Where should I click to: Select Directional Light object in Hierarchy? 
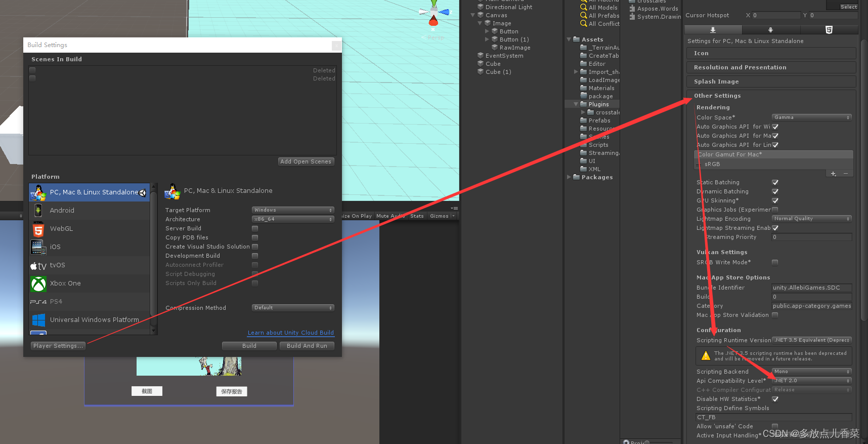(x=508, y=7)
